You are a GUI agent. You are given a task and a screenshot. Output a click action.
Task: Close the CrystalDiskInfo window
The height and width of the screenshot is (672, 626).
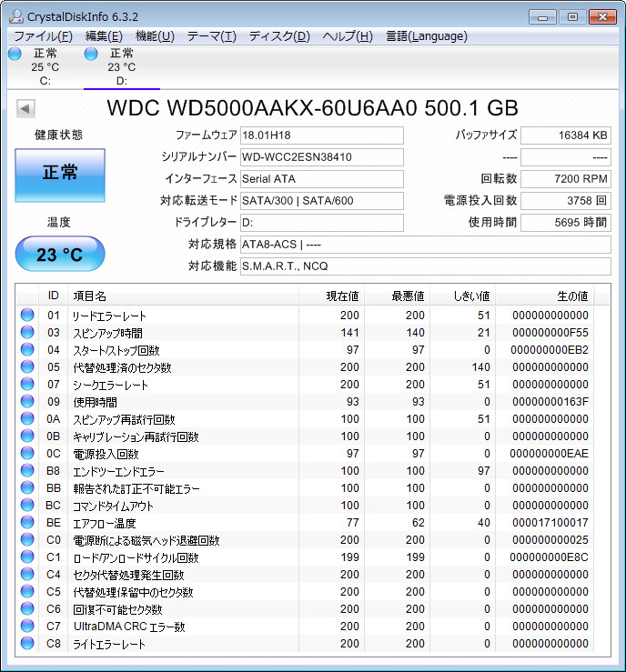click(602, 17)
